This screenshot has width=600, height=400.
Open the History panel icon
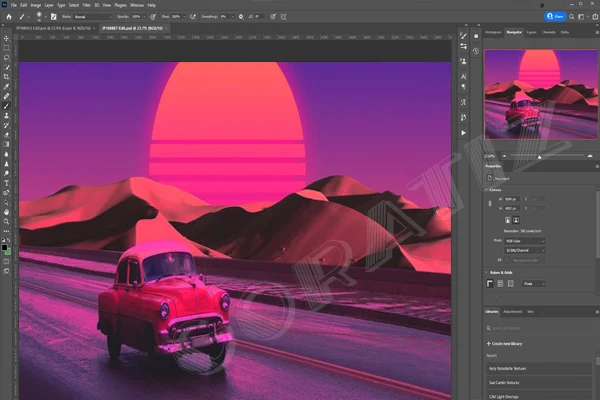[x=476, y=51]
